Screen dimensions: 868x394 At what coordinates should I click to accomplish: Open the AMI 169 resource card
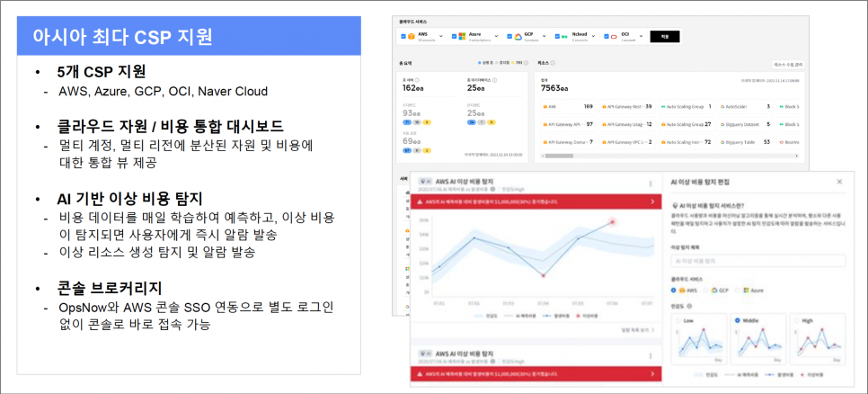567,106
